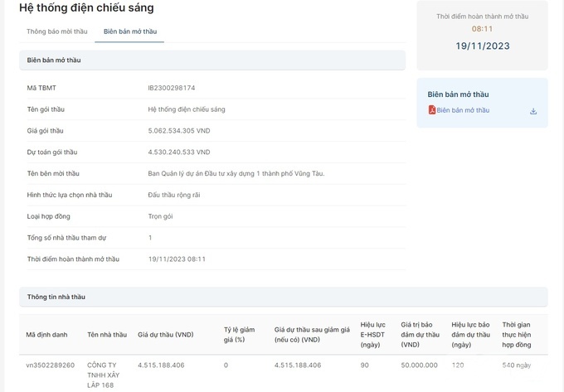The height and width of the screenshot is (392, 564).
Task: Click the Tên gói thầu value
Action: point(187,109)
